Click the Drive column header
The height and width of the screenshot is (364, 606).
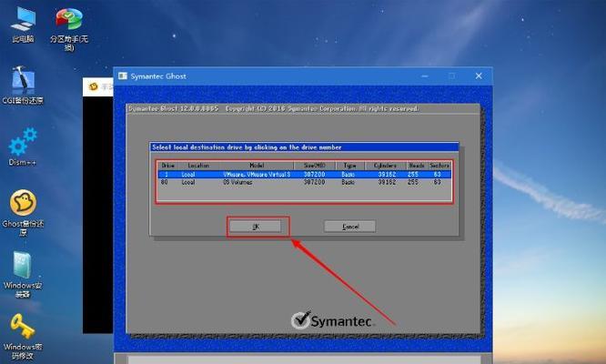click(x=167, y=166)
